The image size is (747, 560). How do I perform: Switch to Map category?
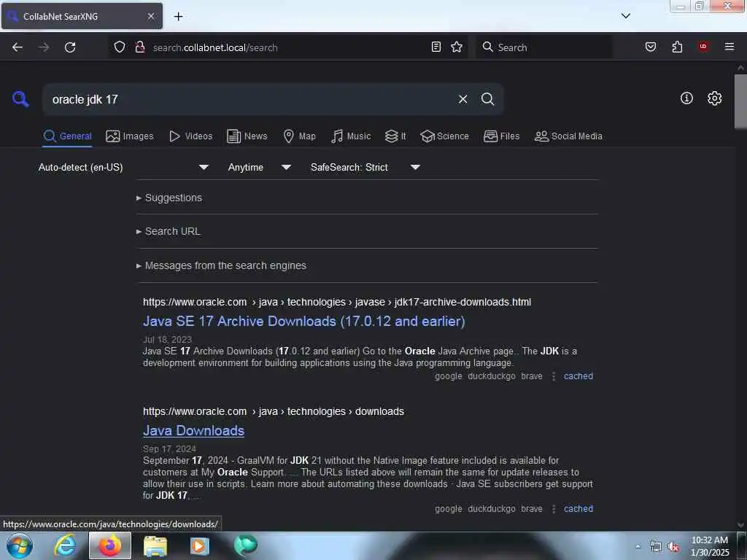[x=299, y=136]
